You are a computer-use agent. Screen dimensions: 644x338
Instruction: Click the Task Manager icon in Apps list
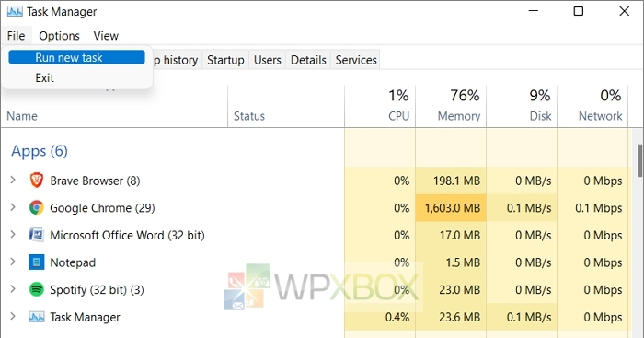[x=37, y=317]
